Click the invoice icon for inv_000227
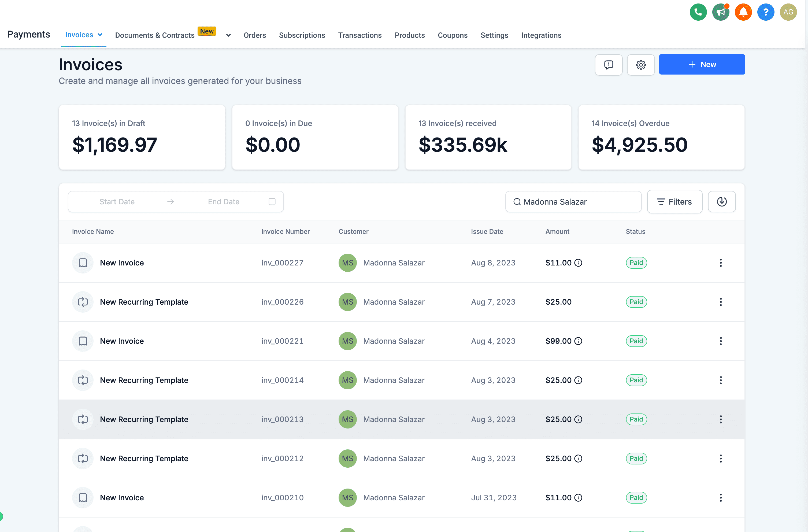The image size is (808, 532). (83, 263)
